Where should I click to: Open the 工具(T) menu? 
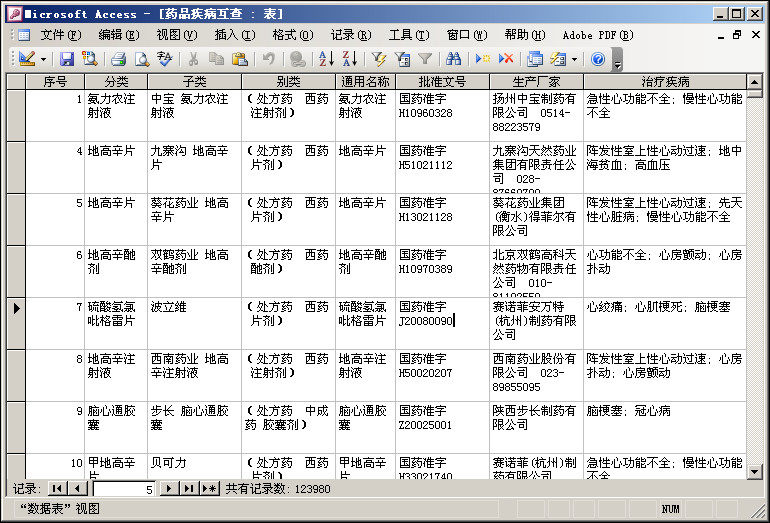[409, 35]
